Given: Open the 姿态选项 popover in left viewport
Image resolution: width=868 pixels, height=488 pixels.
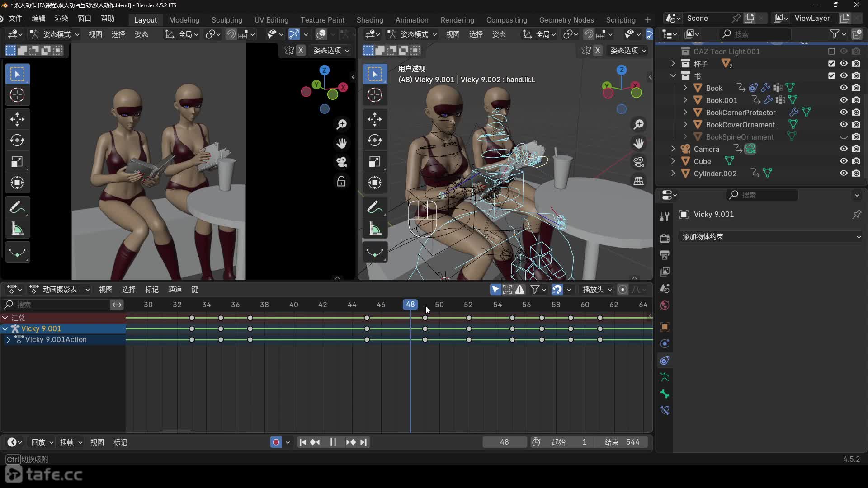Looking at the screenshot, I should pos(331,51).
